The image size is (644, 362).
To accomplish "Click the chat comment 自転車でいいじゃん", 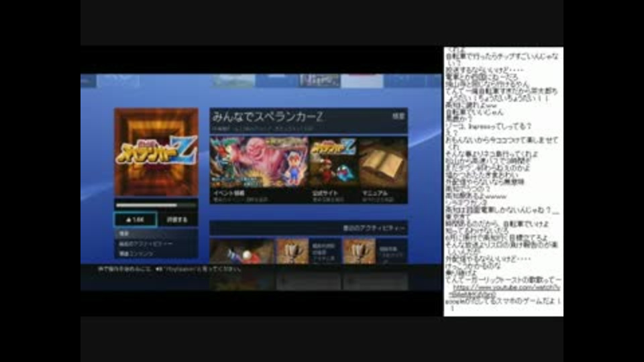I will click(474, 112).
